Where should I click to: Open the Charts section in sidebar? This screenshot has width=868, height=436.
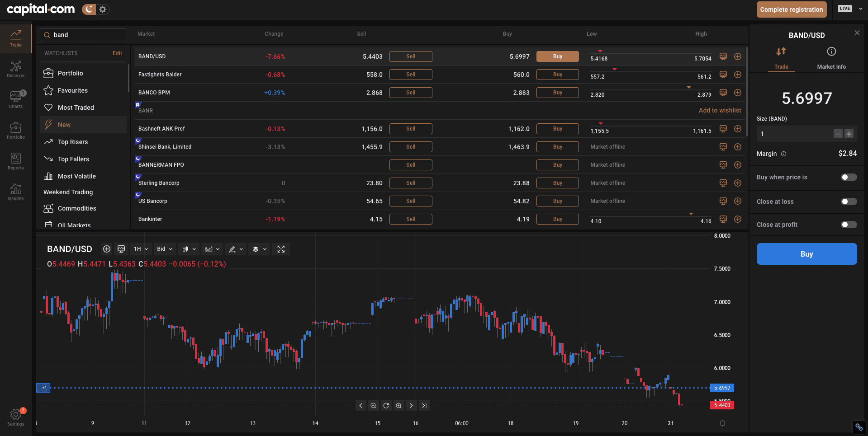click(x=16, y=100)
